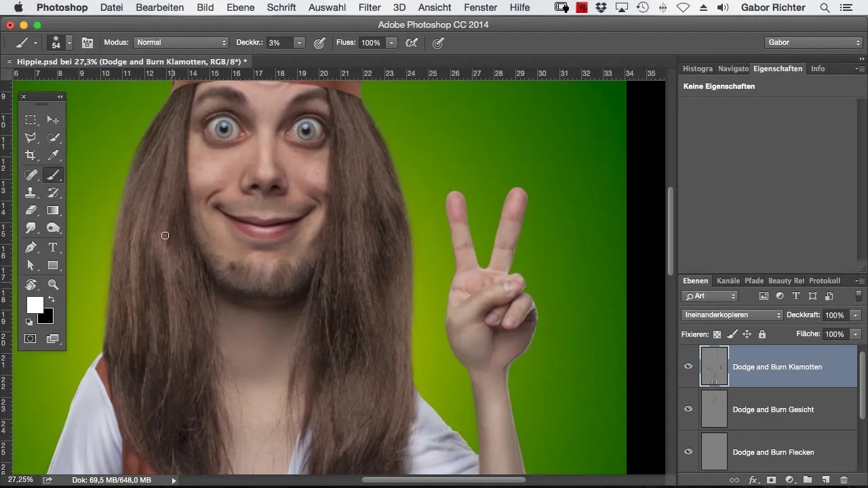The width and height of the screenshot is (868, 488).
Task: Select the Rectangular Marquee tool
Action: pos(31,120)
